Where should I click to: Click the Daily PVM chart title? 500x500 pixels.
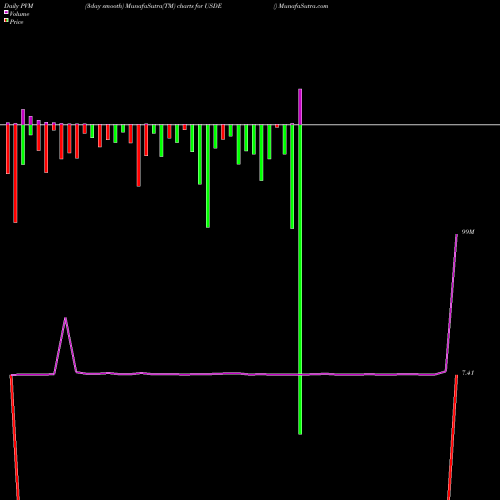[x=19, y=6]
